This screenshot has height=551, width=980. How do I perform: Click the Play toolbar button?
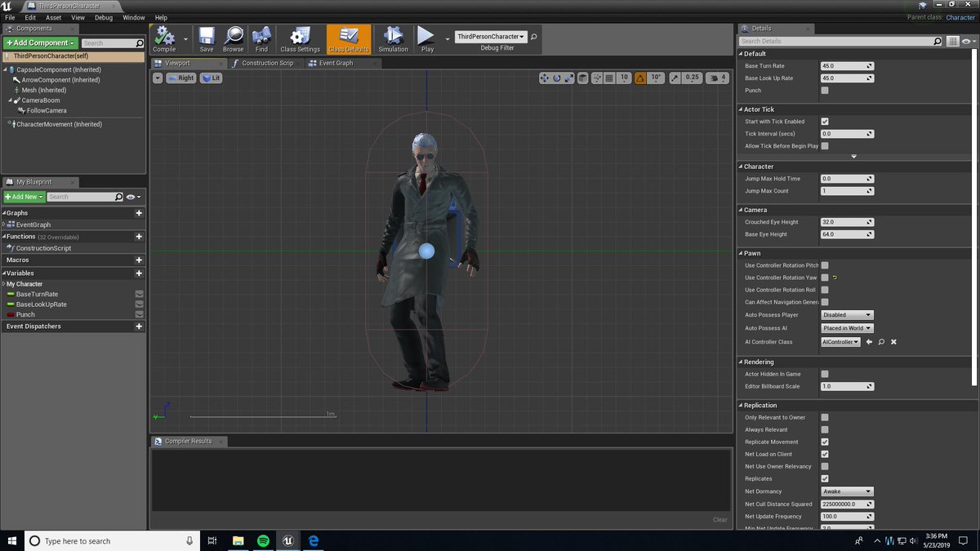427,38
